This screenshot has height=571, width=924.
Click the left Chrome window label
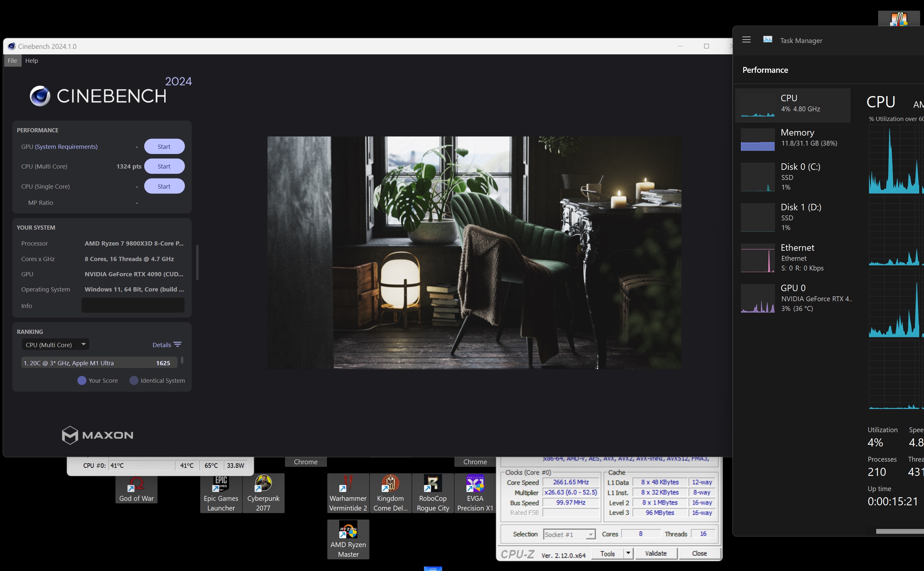[306, 462]
